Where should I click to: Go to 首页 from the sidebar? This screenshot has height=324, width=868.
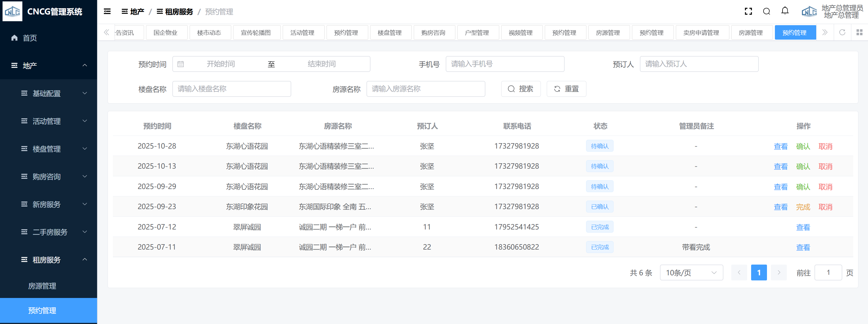(x=30, y=38)
